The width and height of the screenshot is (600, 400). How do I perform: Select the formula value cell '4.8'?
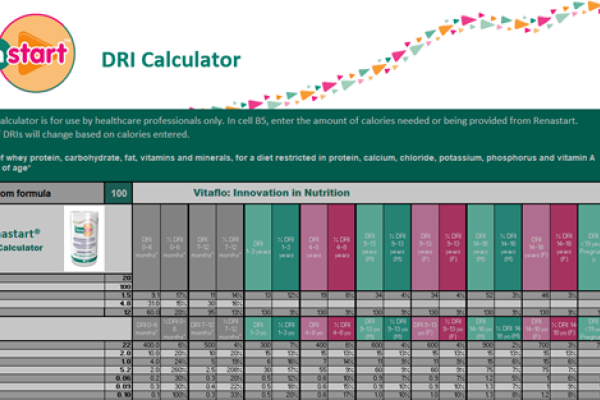click(118, 304)
